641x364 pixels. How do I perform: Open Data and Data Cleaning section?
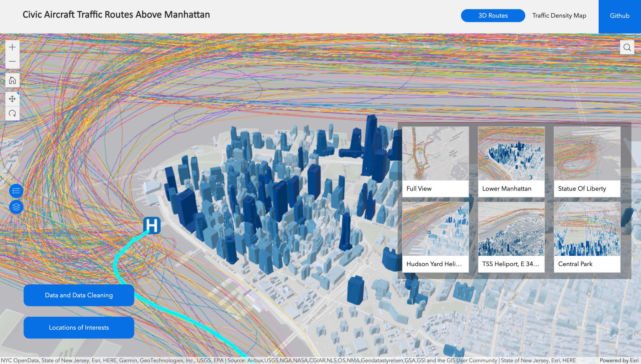coord(79,295)
